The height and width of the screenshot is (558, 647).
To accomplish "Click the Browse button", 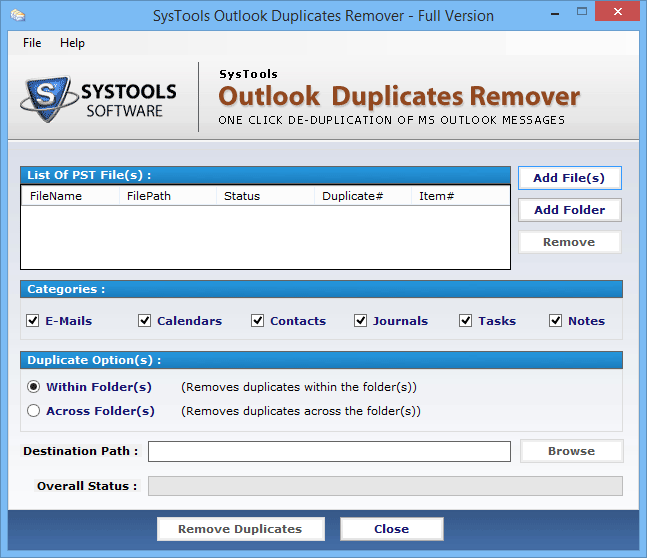I will pyautogui.click(x=571, y=451).
